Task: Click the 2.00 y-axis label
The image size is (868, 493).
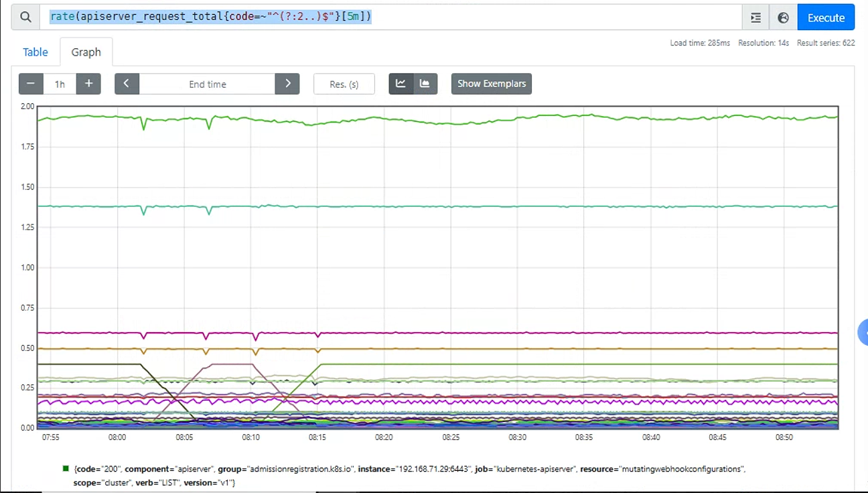Action: click(27, 107)
